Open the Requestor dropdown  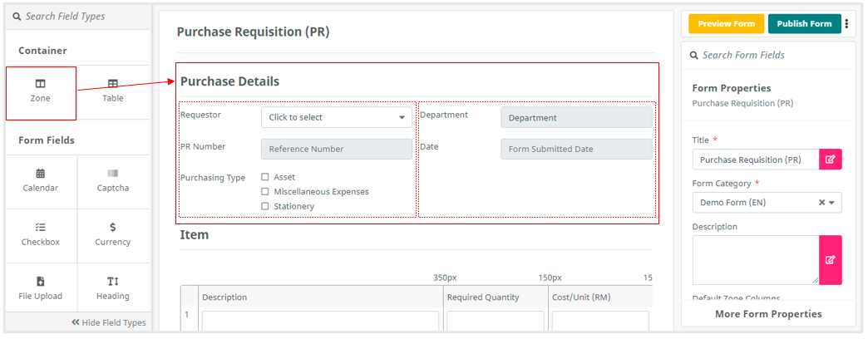click(x=337, y=117)
